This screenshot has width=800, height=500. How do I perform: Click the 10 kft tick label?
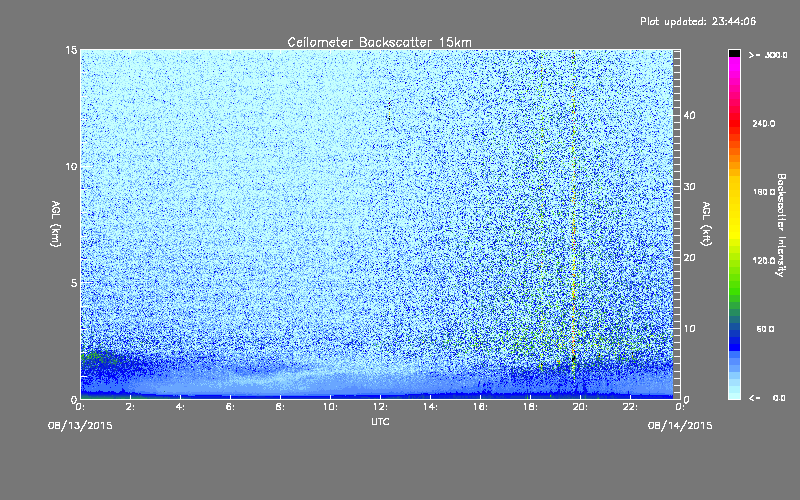[689, 329]
